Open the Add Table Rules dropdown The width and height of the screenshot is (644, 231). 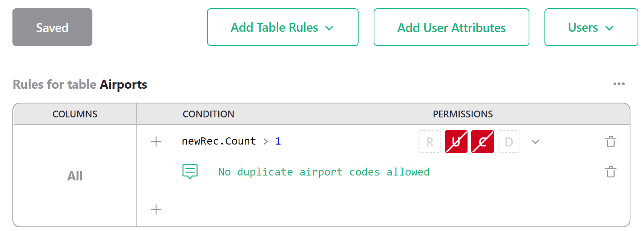point(282,27)
